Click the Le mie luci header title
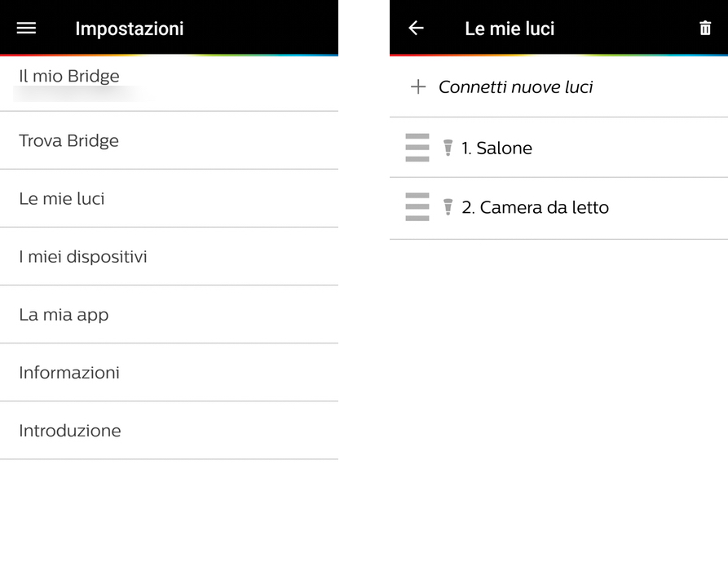 [x=510, y=29]
